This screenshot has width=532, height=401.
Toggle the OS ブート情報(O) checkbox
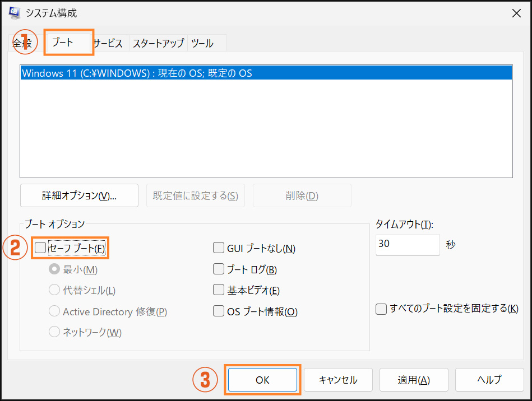tap(219, 311)
